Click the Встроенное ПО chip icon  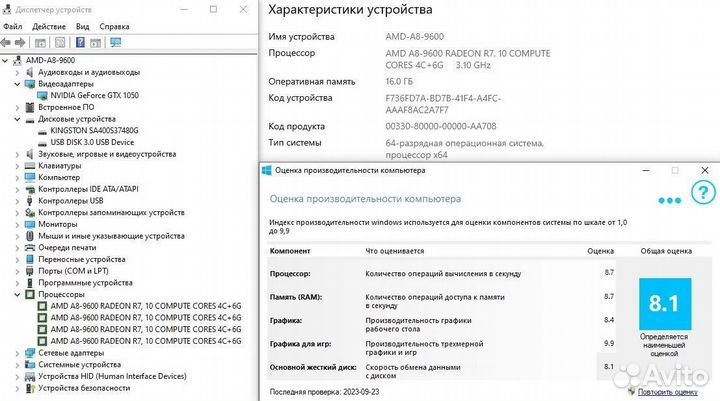point(30,107)
